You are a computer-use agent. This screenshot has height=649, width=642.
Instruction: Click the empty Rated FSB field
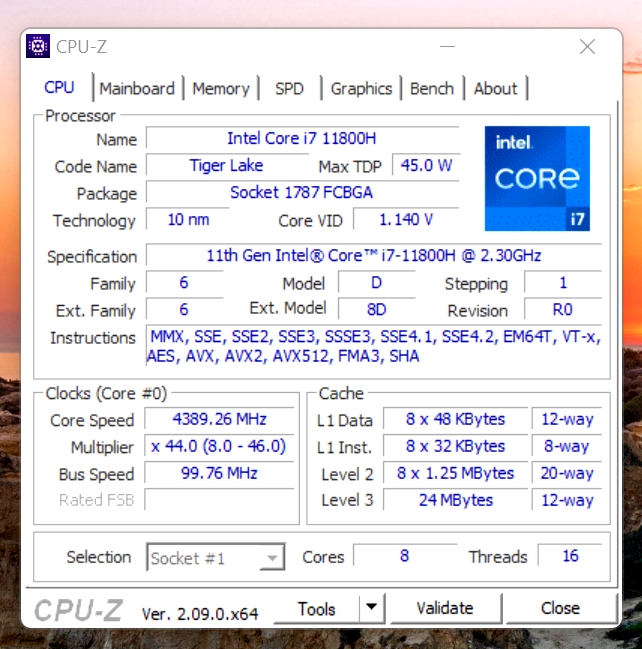click(219, 500)
